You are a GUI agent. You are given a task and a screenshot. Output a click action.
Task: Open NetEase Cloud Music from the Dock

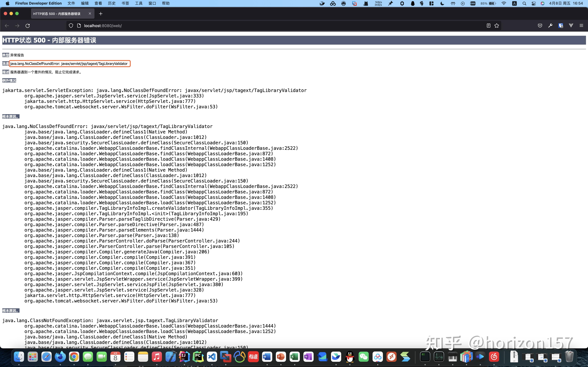tap(494, 357)
